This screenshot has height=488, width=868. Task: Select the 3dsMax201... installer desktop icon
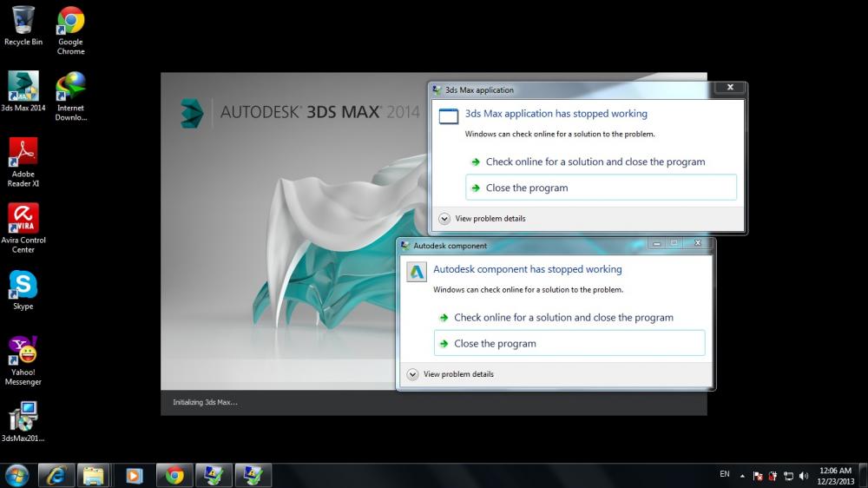coord(23,421)
